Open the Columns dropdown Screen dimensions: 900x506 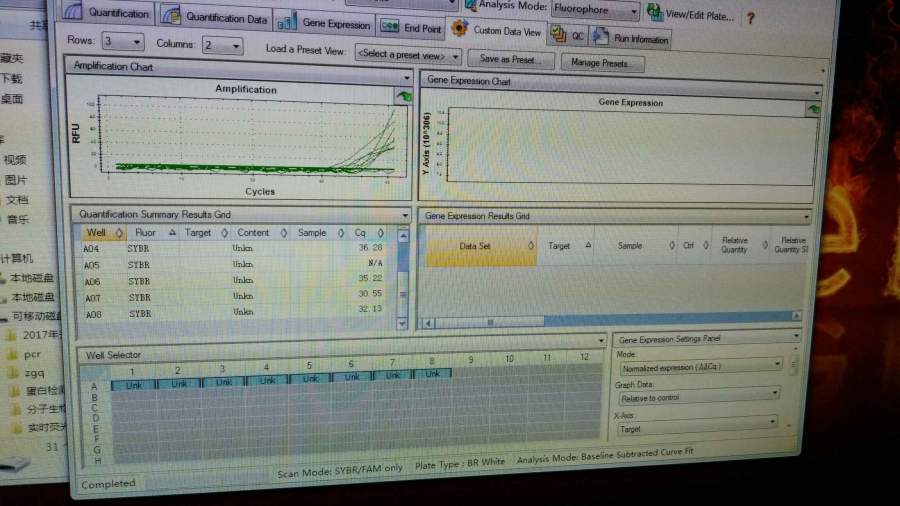(x=222, y=45)
